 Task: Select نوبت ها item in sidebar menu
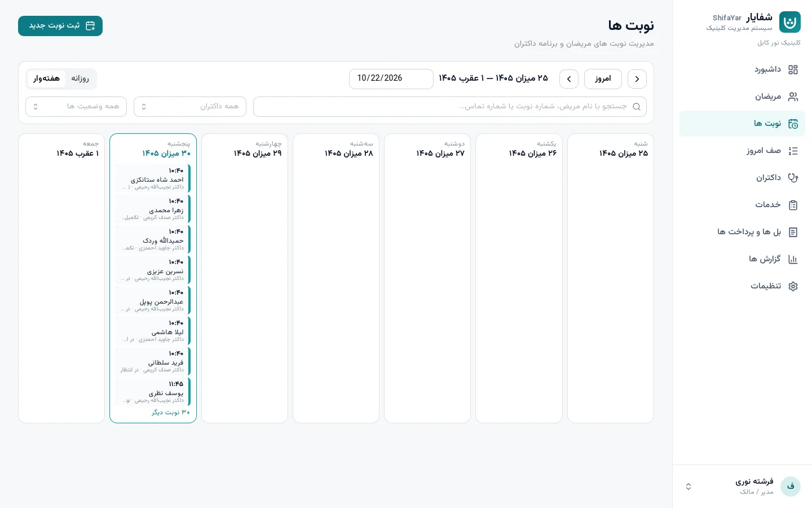pyautogui.click(x=742, y=124)
